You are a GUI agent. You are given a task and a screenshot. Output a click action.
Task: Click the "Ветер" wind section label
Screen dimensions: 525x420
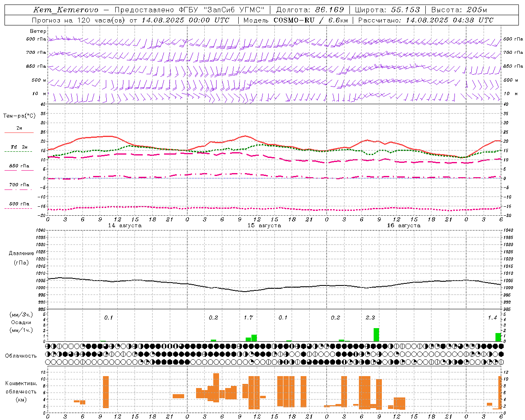point(38,31)
